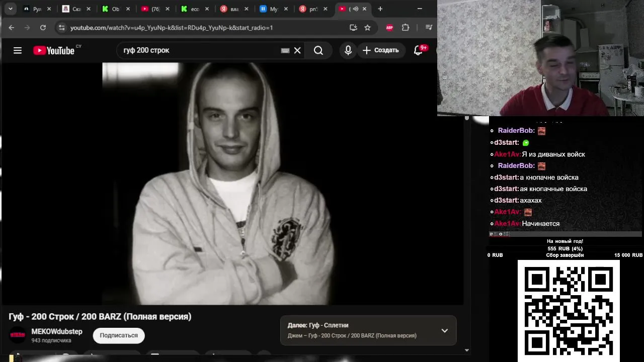Switch to the 'Ска' tab
Screen dimensions: 644x362
point(77,9)
